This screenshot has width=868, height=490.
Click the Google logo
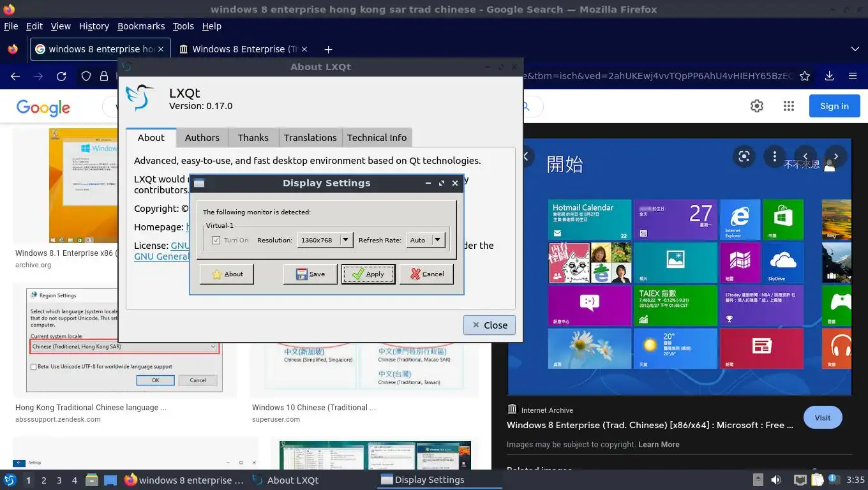(43, 108)
